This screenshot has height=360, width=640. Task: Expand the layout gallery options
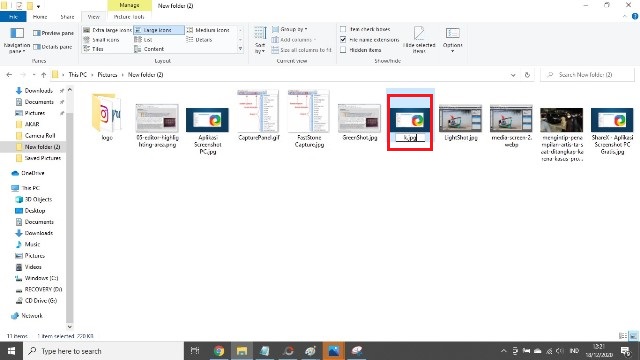[x=240, y=49]
